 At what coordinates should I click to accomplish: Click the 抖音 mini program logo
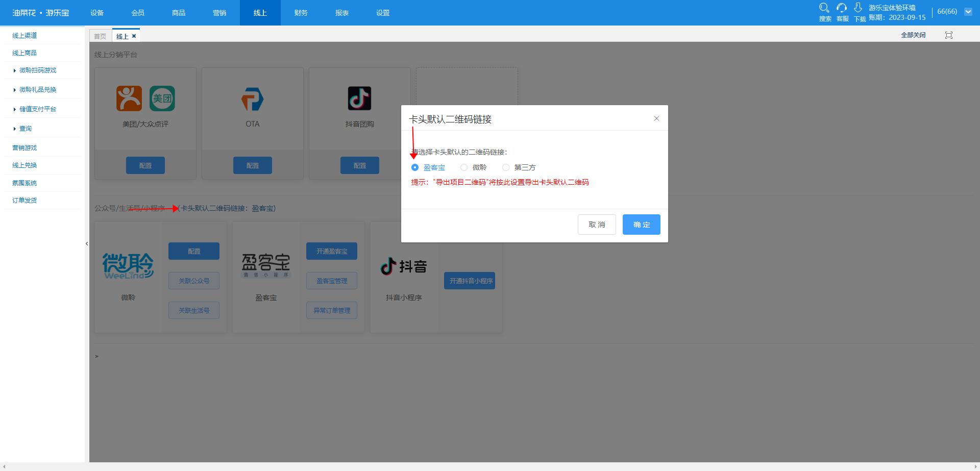coord(404,266)
